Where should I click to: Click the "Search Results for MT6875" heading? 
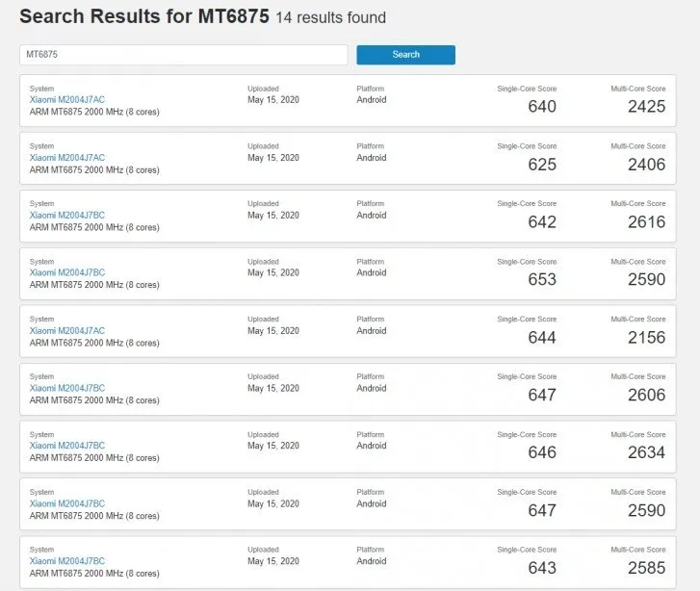tap(144, 16)
